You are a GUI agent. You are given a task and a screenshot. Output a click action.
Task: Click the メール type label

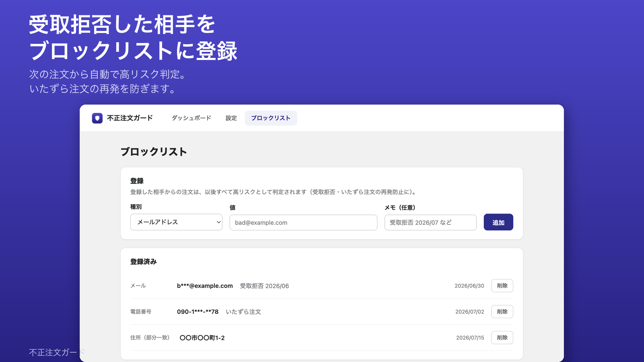click(x=138, y=286)
